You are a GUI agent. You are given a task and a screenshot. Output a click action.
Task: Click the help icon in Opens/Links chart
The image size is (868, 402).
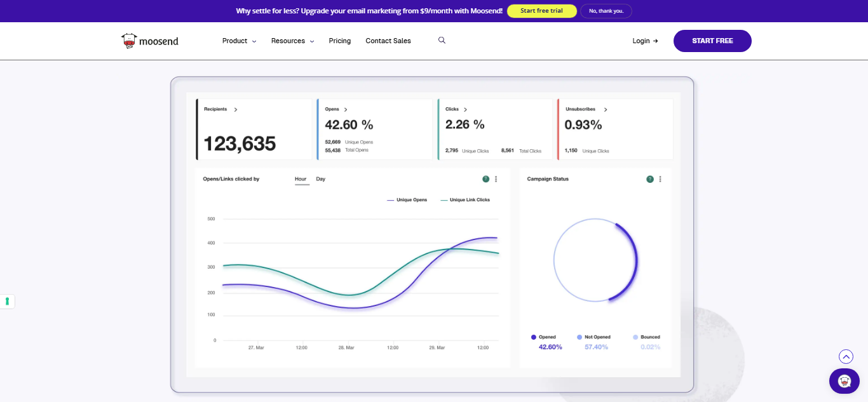point(485,179)
